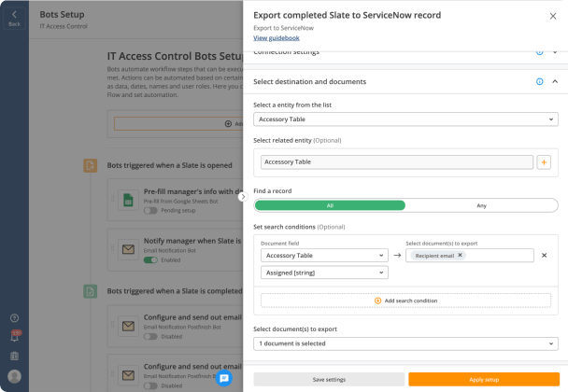Click the Back arrow icon in sidebar
Image resolution: width=568 pixels, height=392 pixels.
coord(14,15)
